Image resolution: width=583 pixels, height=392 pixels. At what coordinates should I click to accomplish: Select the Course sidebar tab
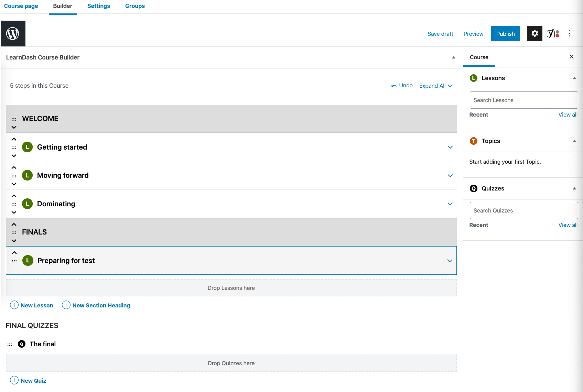[x=479, y=57]
